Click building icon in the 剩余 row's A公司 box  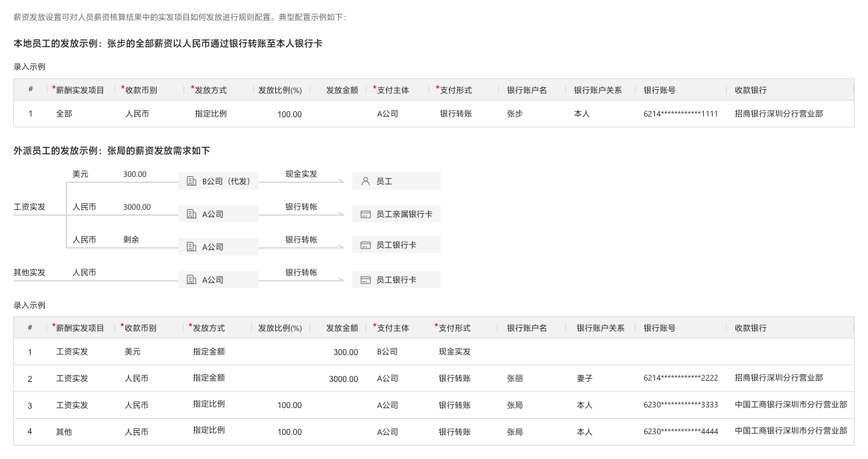tap(191, 247)
